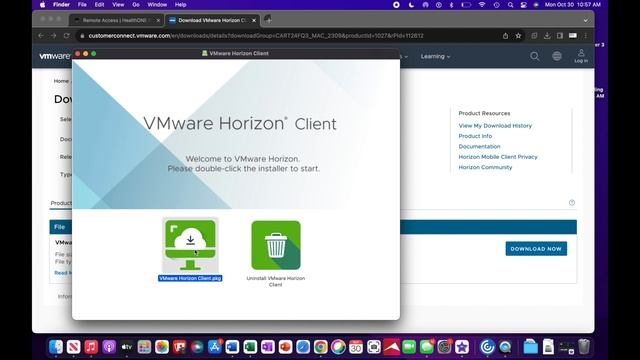Open Spotlight search in the menu bar

pos(510,5)
